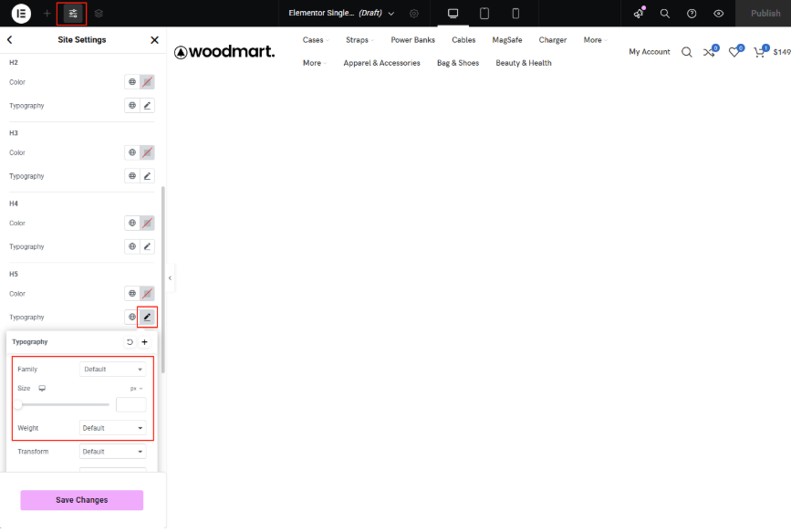Open the MagSafe menu item
Viewport: 791px width, 532px height.
click(506, 40)
